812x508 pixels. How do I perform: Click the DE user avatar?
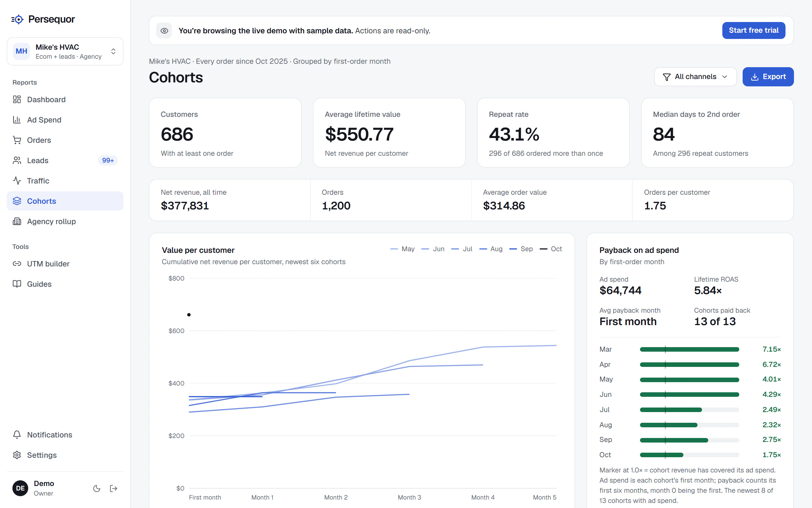(20, 488)
